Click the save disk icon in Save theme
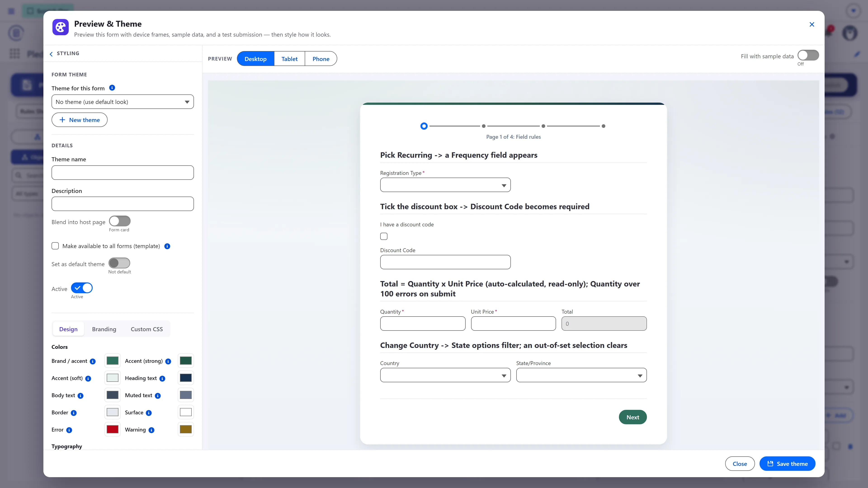Image resolution: width=868 pixels, height=488 pixels. (770, 464)
